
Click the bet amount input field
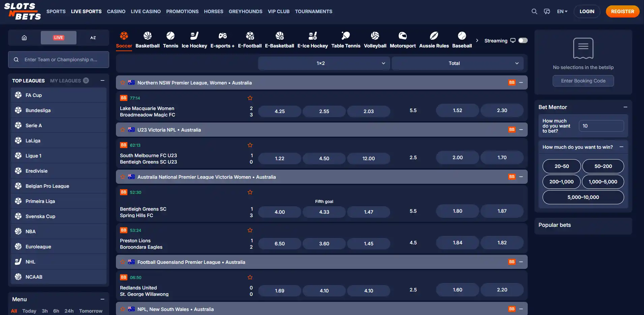point(601,126)
